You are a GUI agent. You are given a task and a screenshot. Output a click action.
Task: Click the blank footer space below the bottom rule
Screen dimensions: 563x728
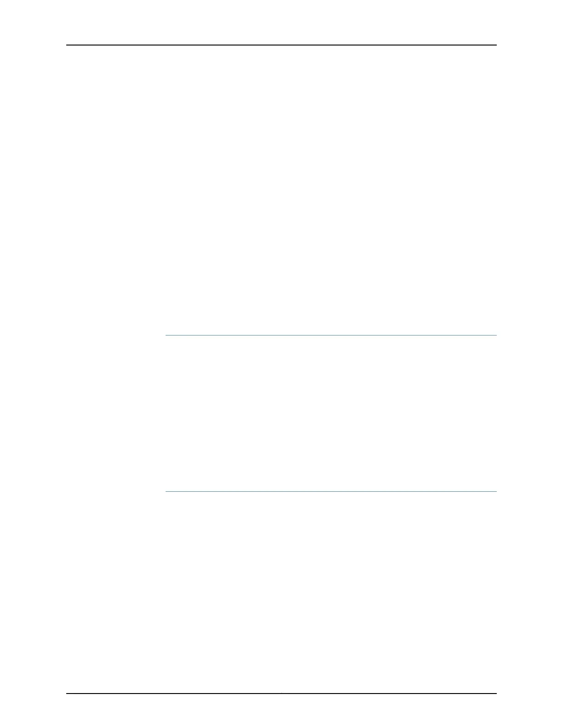pyautogui.click(x=281, y=711)
